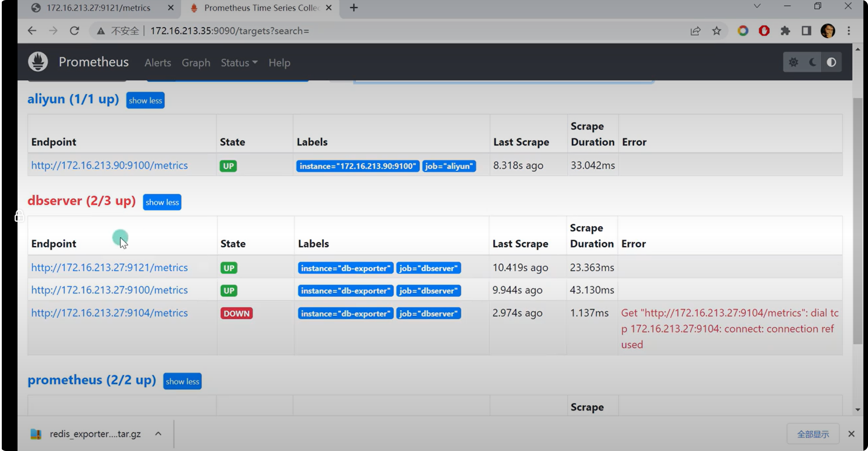The height and width of the screenshot is (451, 868).
Task: Open the Alerts nav item
Action: click(158, 63)
